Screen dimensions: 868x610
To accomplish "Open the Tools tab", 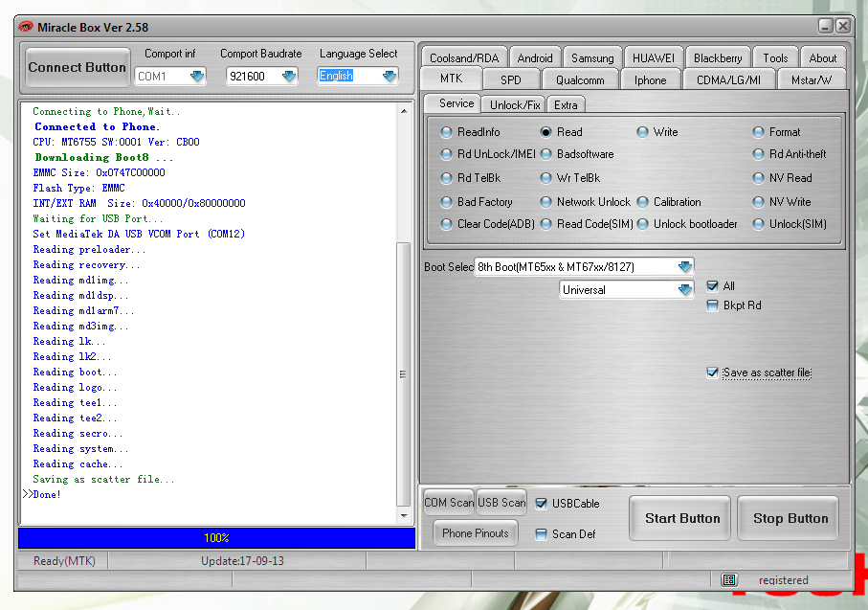I will [x=775, y=57].
